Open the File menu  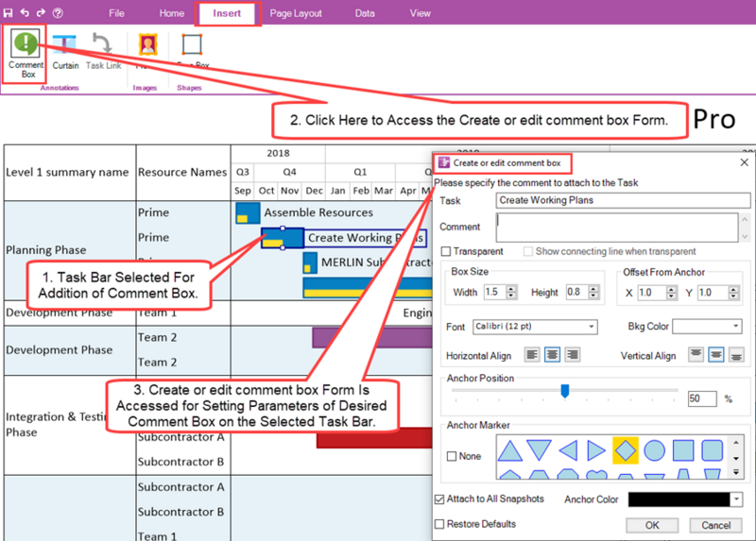click(x=116, y=13)
